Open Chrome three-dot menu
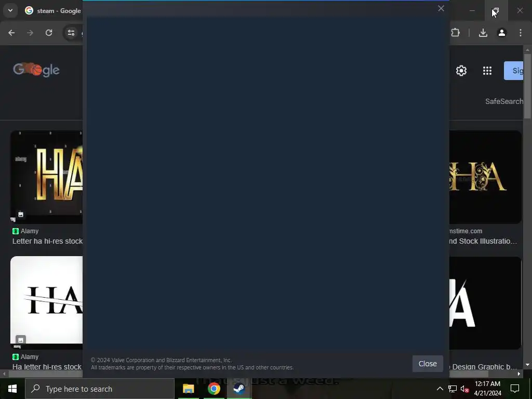 click(x=521, y=33)
